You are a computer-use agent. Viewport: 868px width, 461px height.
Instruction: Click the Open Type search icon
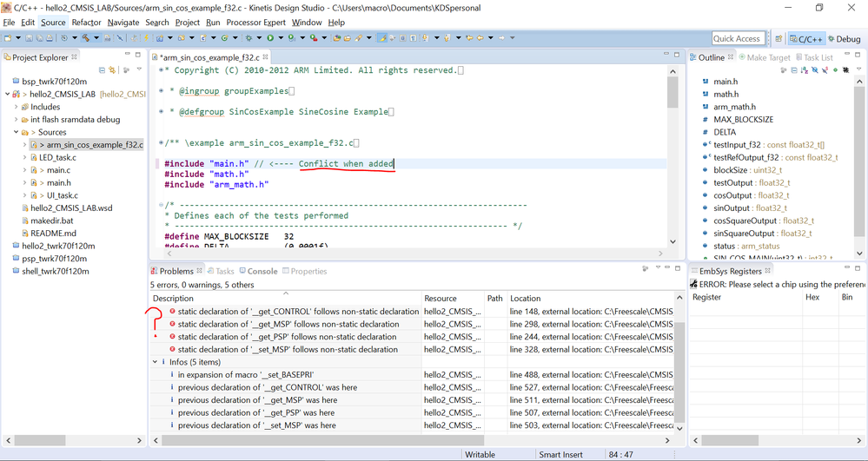[x=336, y=38]
